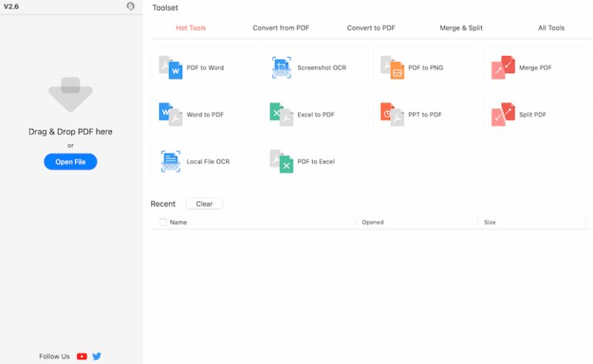The height and width of the screenshot is (364, 593).
Task: Switch to the Hot Tools tab
Action: pyautogui.click(x=191, y=28)
